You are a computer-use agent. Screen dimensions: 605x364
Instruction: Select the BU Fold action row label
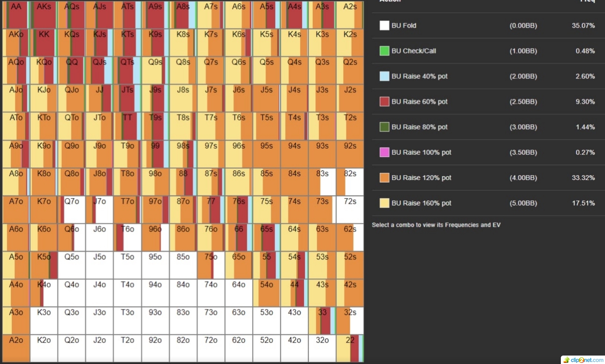404,25
